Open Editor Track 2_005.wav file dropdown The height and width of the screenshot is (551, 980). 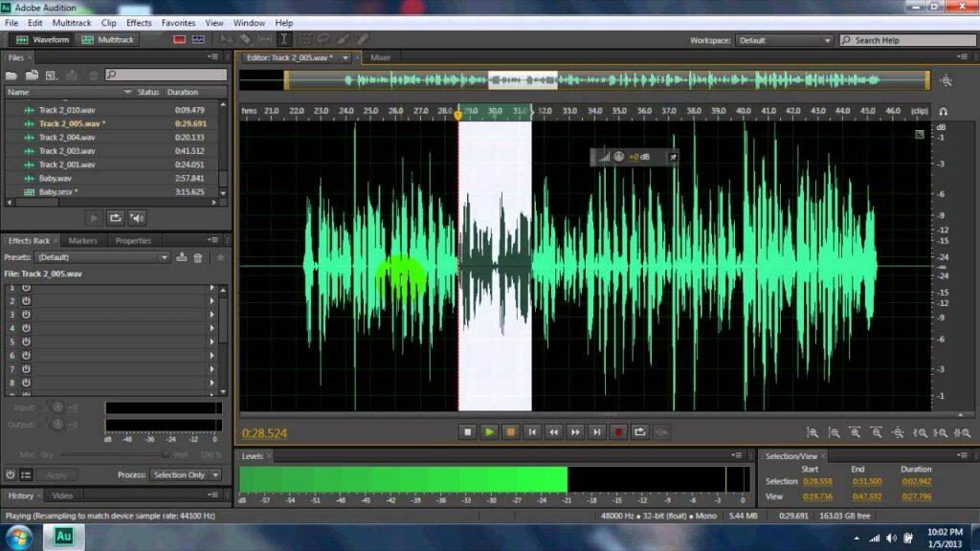(345, 57)
